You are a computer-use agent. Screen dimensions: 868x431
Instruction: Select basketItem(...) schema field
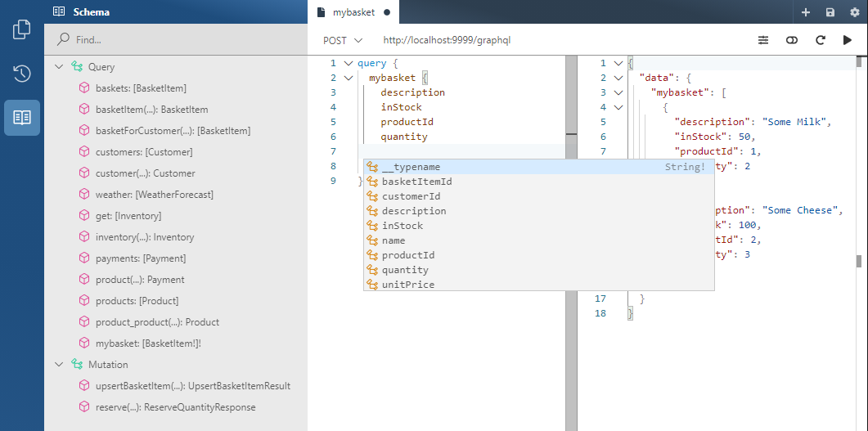coord(151,110)
